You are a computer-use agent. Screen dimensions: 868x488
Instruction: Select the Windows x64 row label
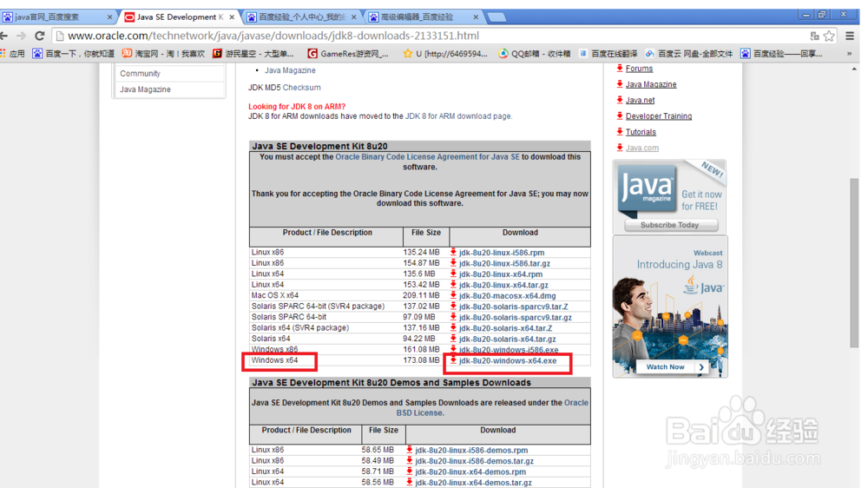click(x=274, y=360)
